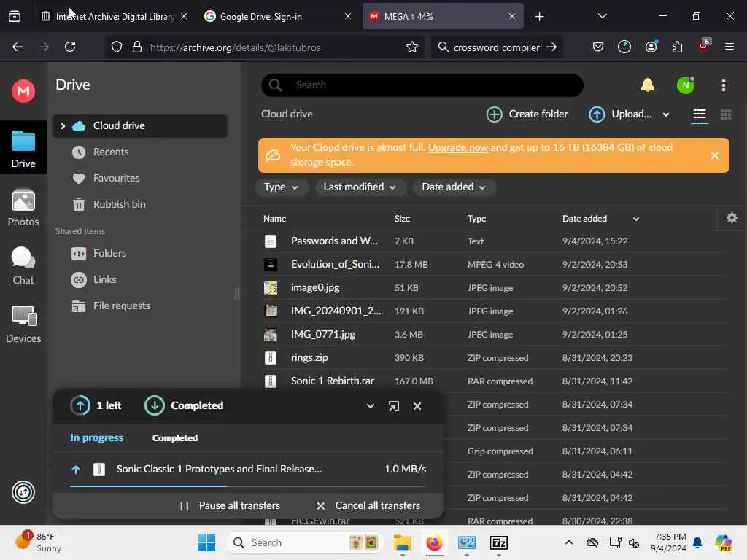This screenshot has height=560, width=747.
Task: Select rings.zip file
Action: 486,357
